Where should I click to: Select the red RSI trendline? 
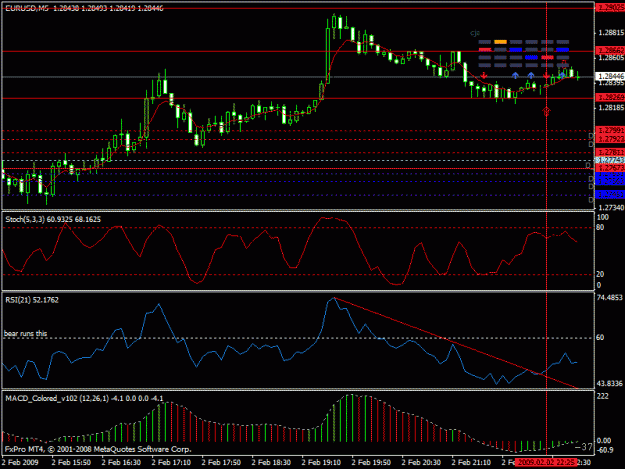(456, 343)
